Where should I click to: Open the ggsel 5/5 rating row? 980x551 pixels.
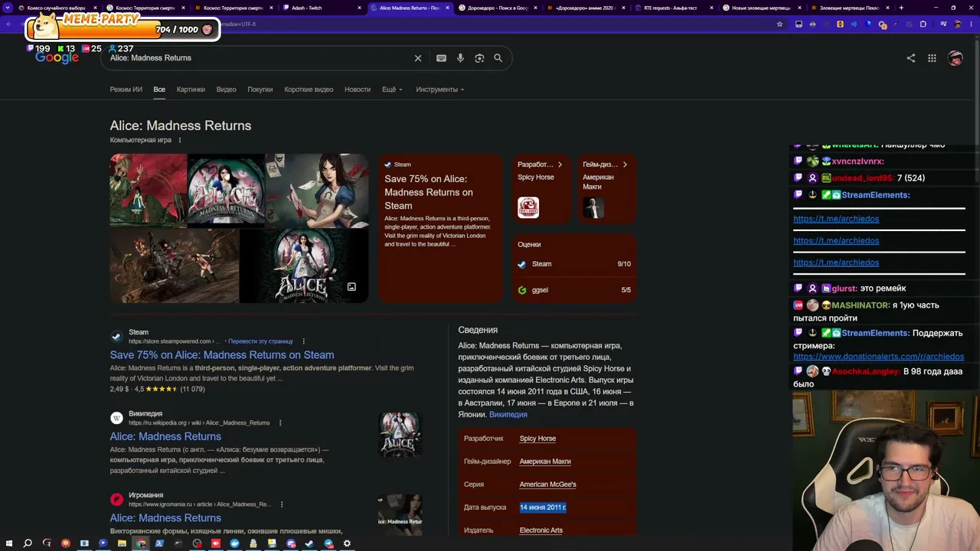[x=574, y=290]
